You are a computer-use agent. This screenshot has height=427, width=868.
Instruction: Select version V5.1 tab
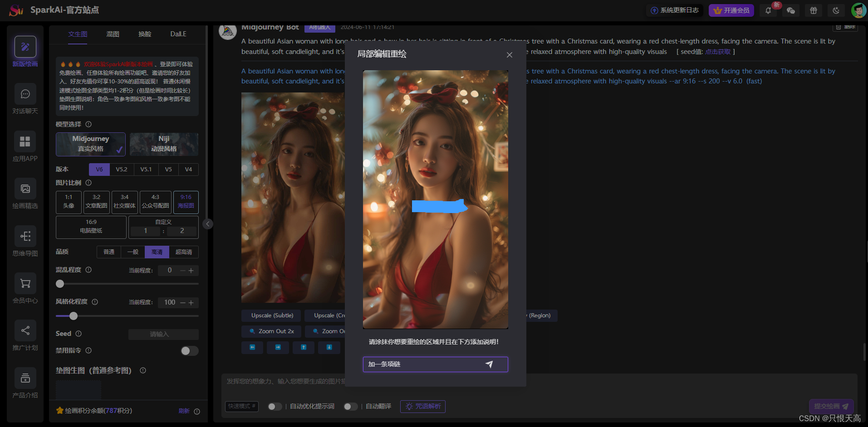(x=146, y=170)
